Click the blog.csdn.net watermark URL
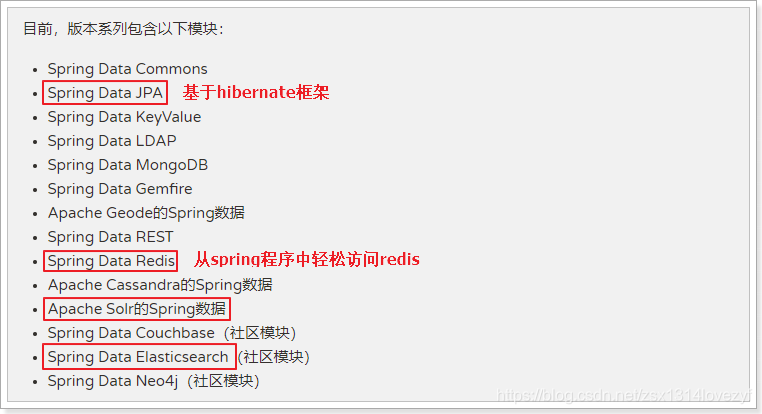Viewport: 762px width, 414px height. pos(623,396)
